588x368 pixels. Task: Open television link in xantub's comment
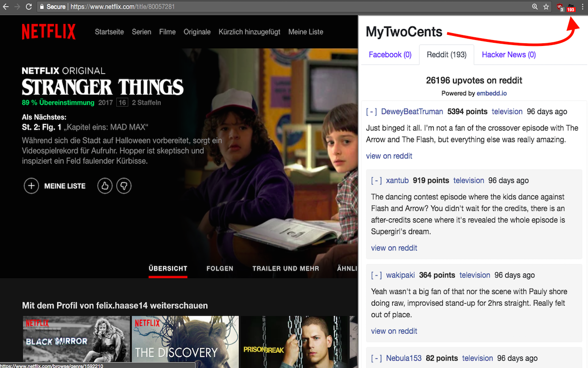point(469,180)
